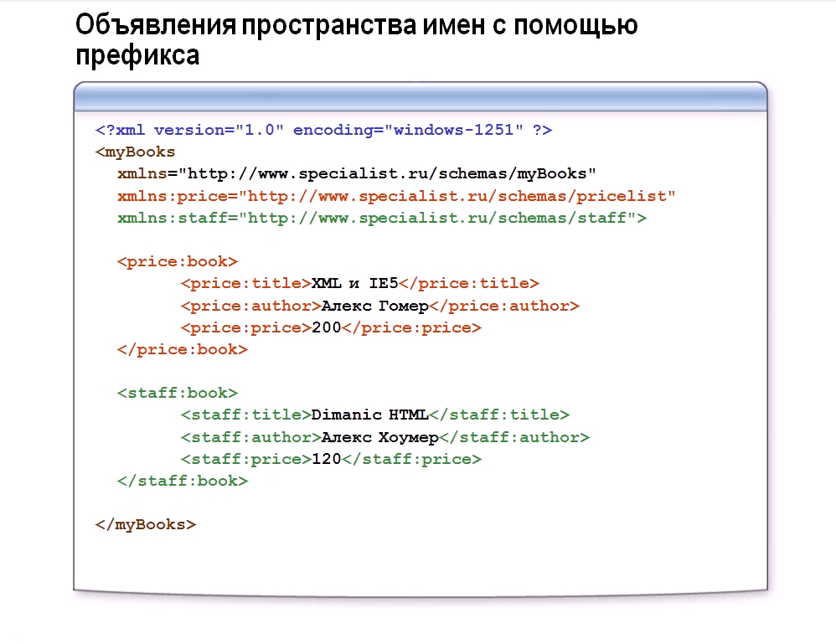Click the staff:book opening tag
The image size is (836, 644).
point(178,392)
